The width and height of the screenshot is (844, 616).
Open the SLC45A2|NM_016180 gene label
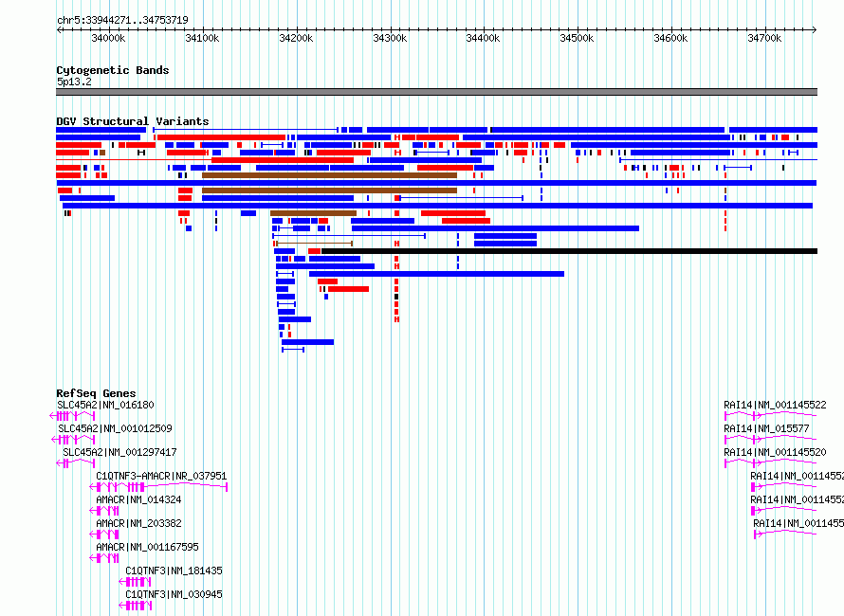(x=105, y=405)
